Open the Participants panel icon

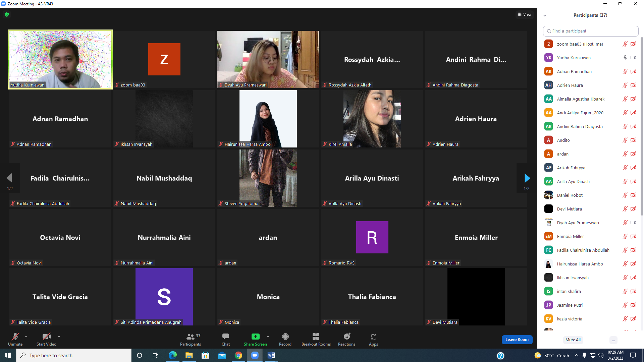pos(191,337)
